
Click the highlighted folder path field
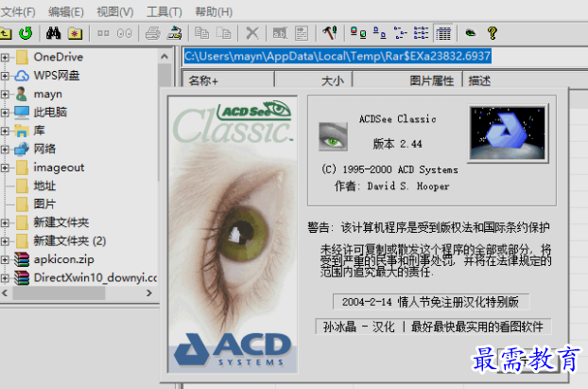(337, 57)
